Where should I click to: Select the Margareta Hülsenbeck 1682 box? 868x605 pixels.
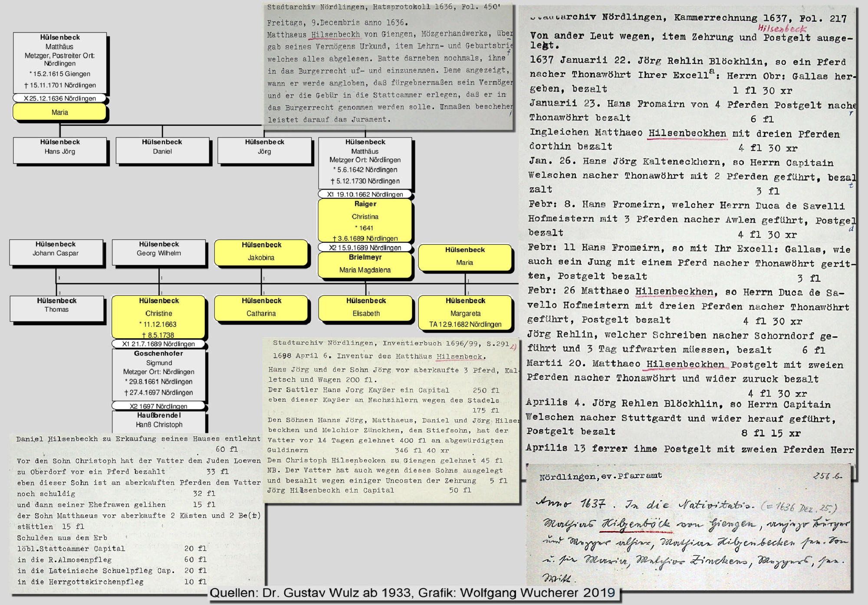click(465, 313)
